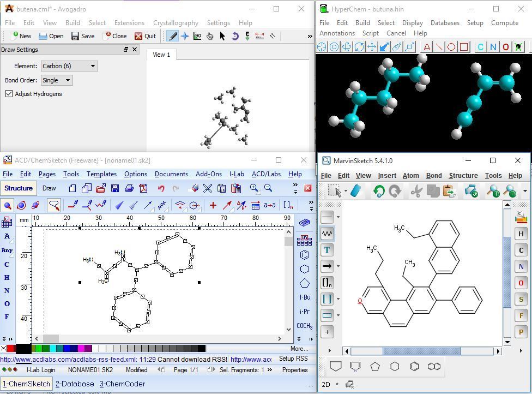
Task: Click the ChemSketch cyclopentane ring template
Action: 305,283
